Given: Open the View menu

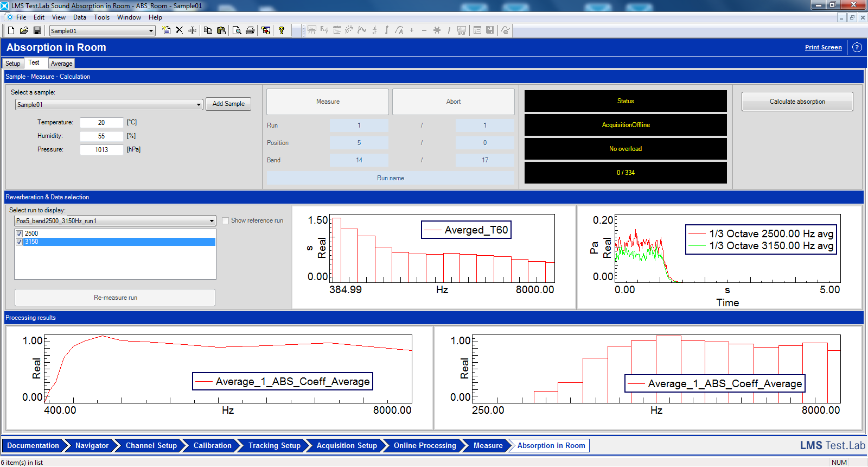Looking at the screenshot, I should click(59, 17).
